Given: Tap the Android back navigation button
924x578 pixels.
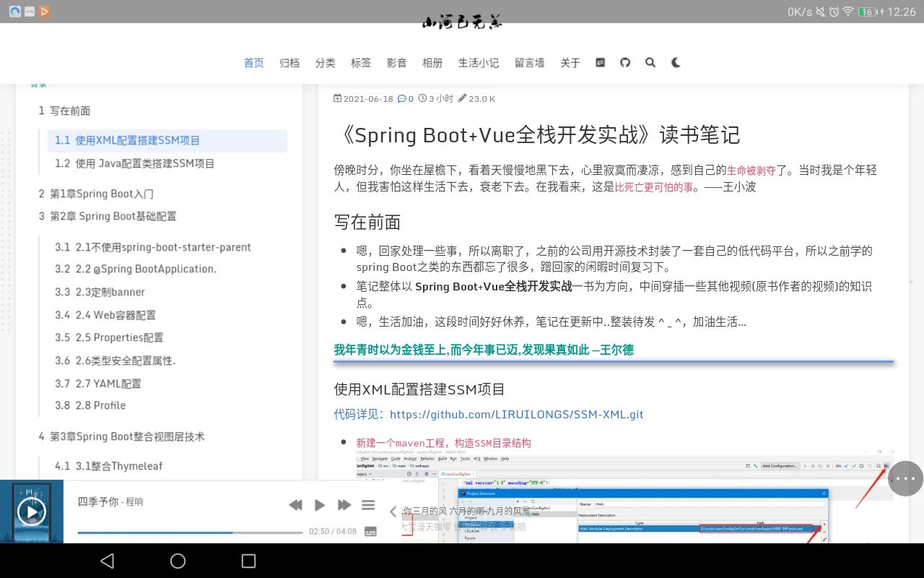Looking at the screenshot, I should pyautogui.click(x=108, y=561).
